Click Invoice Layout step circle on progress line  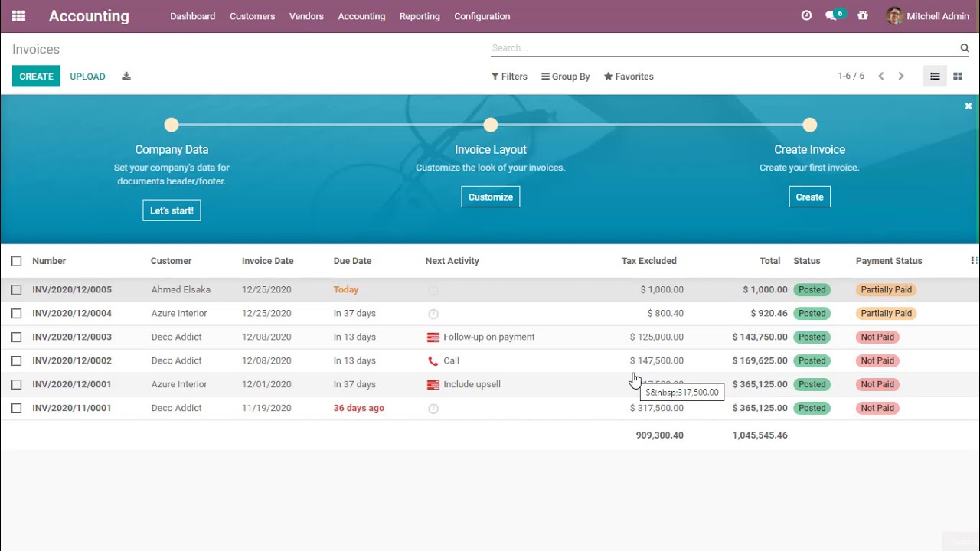[x=491, y=125]
